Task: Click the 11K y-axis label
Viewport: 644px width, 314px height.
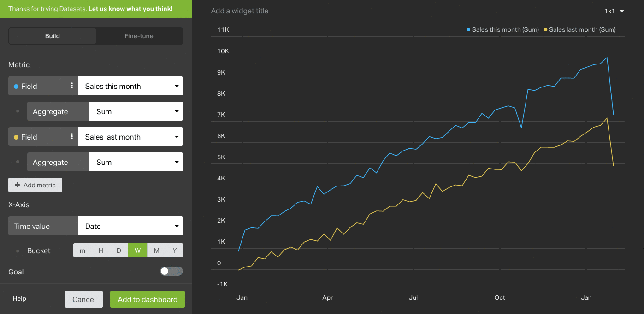Action: [223, 29]
